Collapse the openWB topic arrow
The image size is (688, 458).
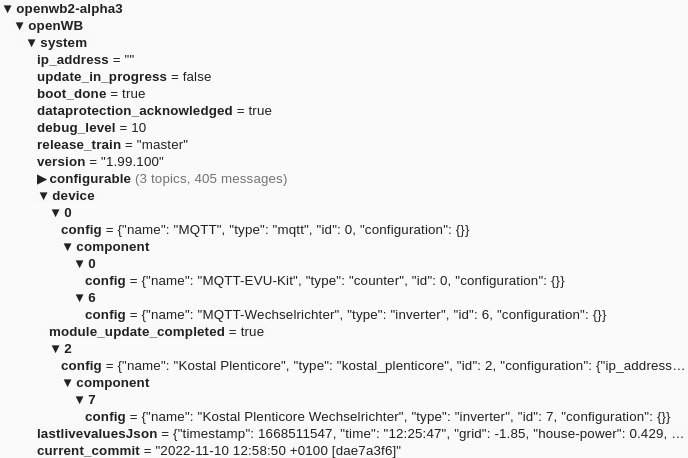(x=20, y=26)
